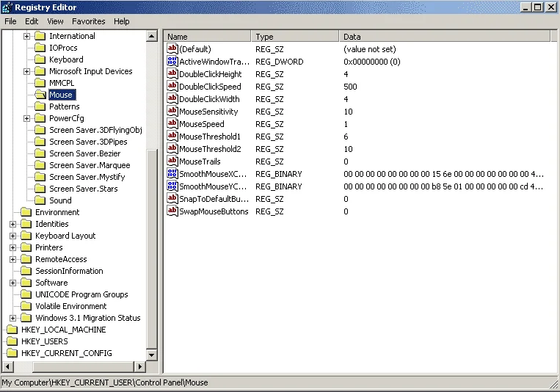Screen dimensions: 560x392
Task: Expand the Identities key
Action: [x=13, y=224]
